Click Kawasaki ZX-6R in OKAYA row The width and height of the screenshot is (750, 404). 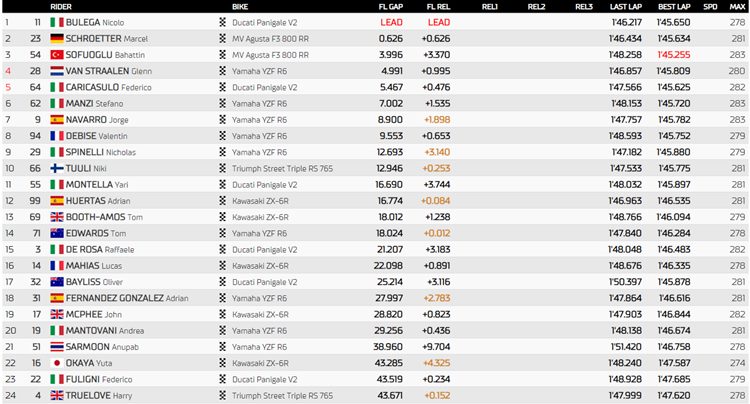(x=261, y=363)
